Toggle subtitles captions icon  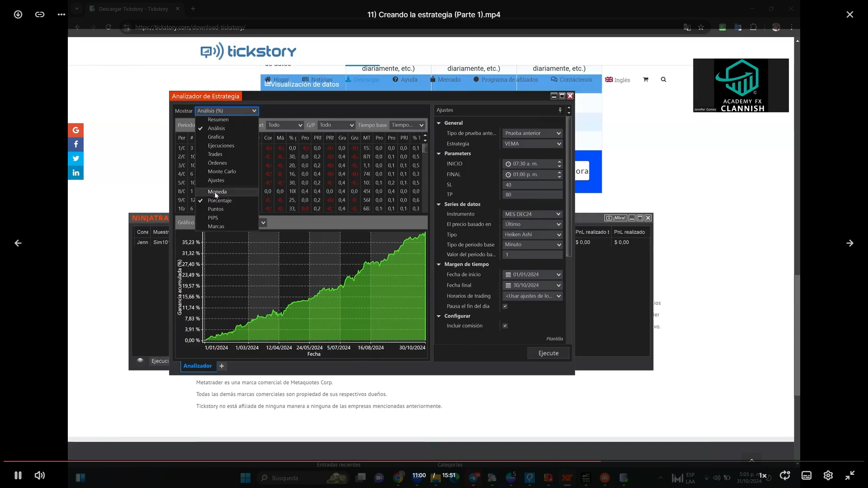(x=807, y=475)
